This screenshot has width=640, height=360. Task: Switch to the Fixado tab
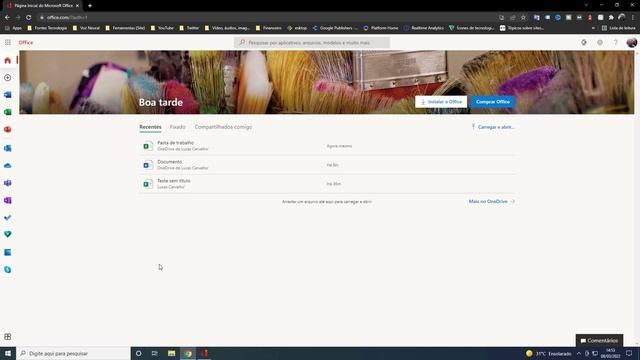[178, 127]
